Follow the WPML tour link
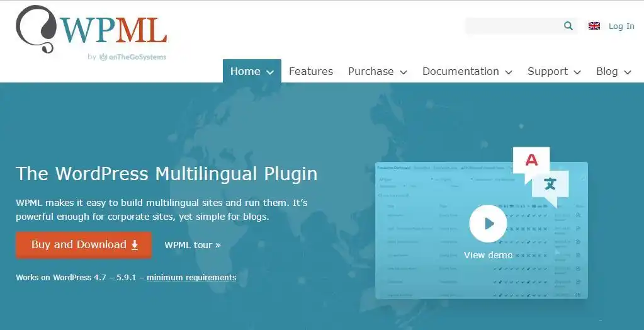The image size is (644, 330). [x=192, y=245]
